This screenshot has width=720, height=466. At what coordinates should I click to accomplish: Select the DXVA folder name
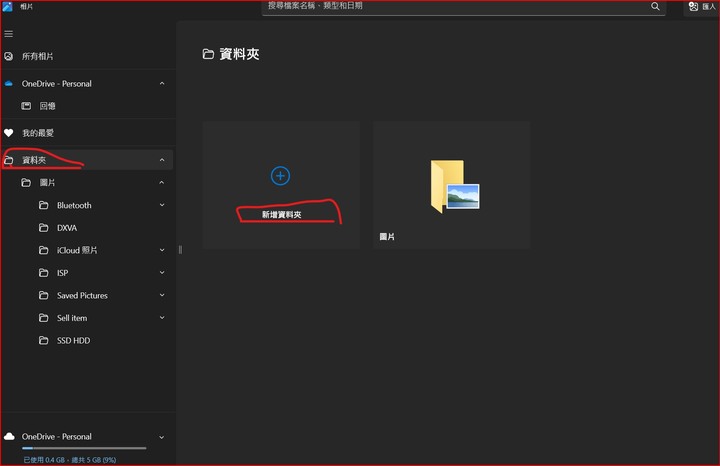67,228
